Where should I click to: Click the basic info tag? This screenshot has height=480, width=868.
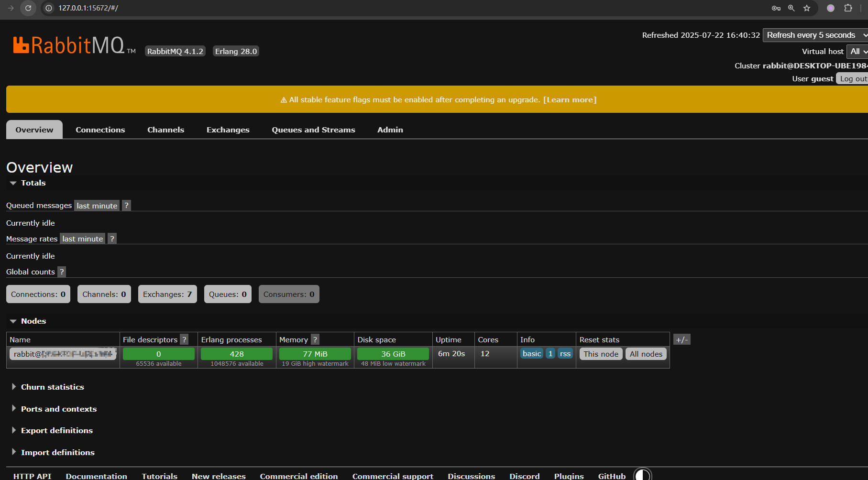coord(532,353)
